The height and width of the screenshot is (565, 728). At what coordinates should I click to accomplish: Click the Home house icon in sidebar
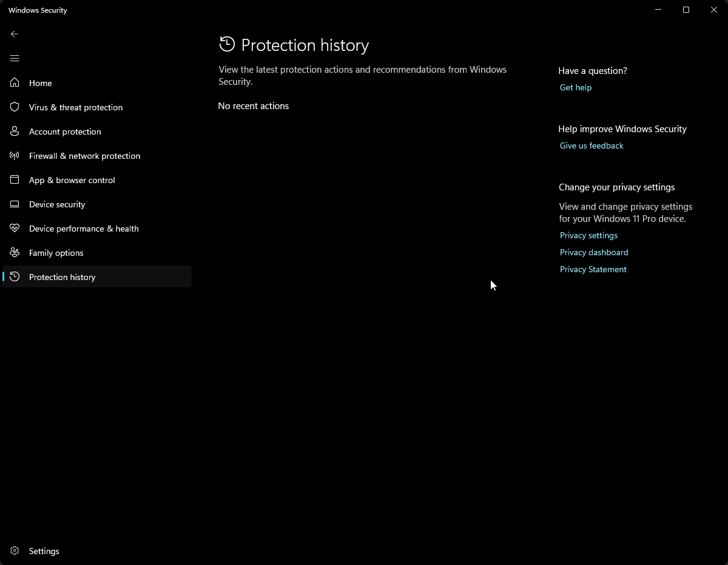pos(15,83)
